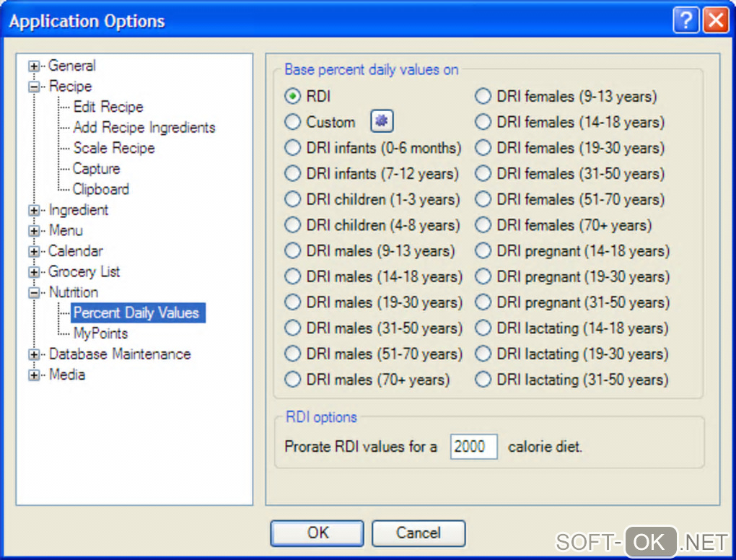Open the MyPoints options page
This screenshot has width=736, height=560.
point(100,333)
